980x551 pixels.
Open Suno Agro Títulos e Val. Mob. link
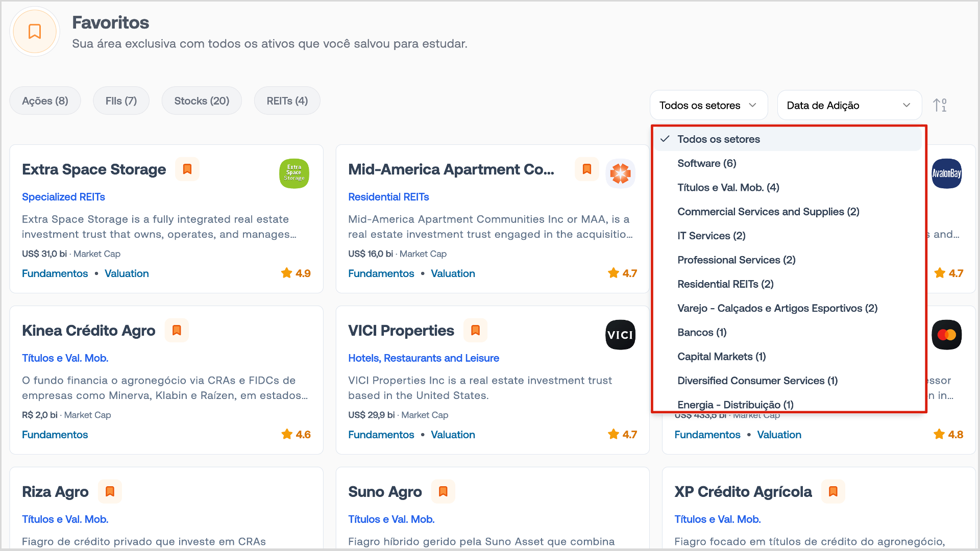(391, 519)
